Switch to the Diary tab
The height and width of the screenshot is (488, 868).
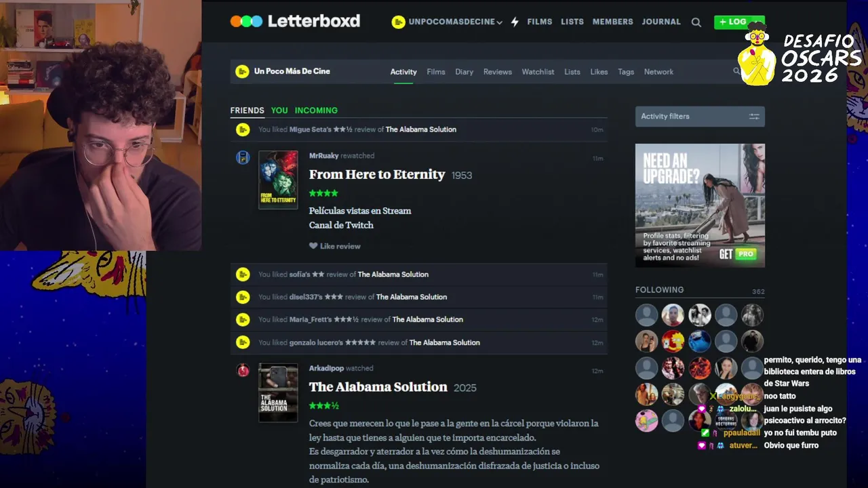point(465,72)
